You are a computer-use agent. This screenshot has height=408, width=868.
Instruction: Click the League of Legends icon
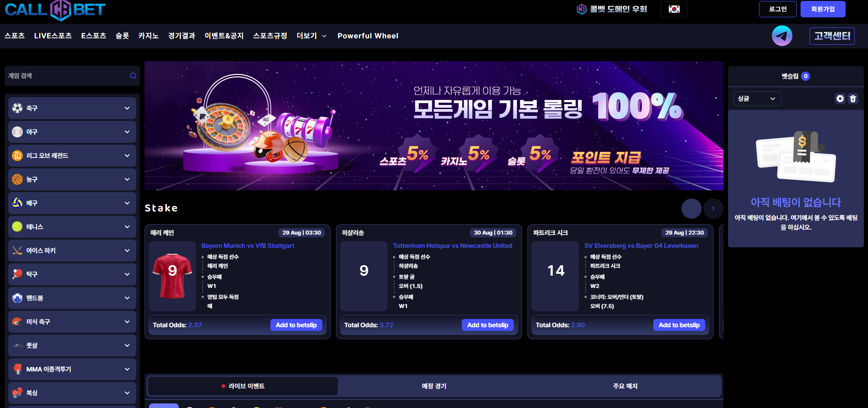[17, 156]
